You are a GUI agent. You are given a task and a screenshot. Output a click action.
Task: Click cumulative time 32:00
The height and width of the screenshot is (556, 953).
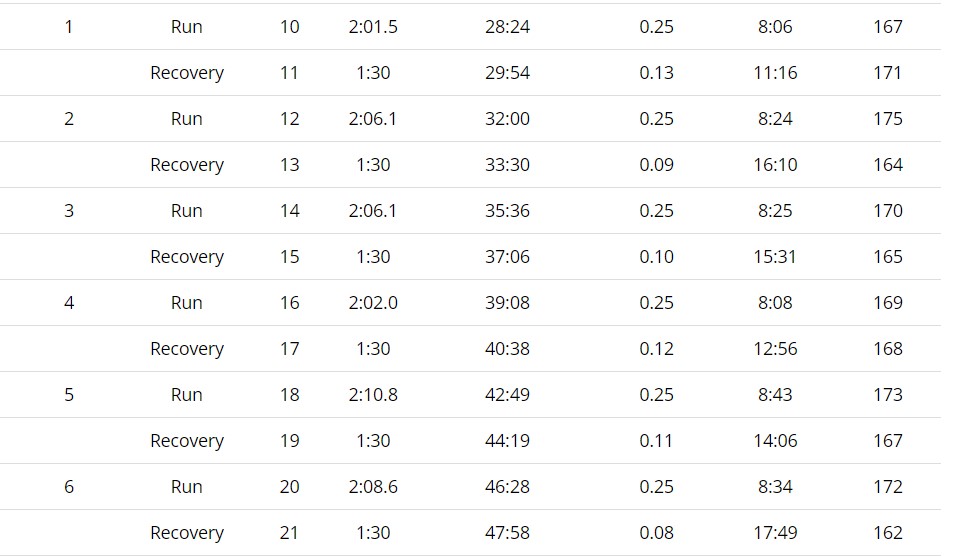[x=507, y=119]
